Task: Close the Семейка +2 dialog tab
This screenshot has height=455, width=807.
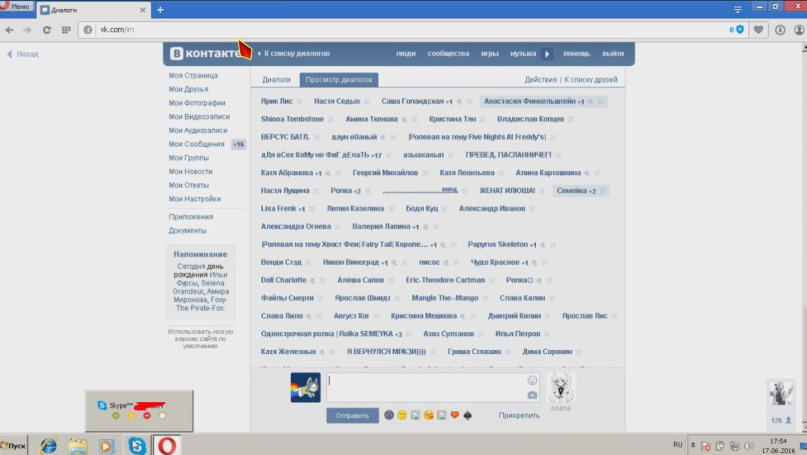Action: [x=602, y=191]
